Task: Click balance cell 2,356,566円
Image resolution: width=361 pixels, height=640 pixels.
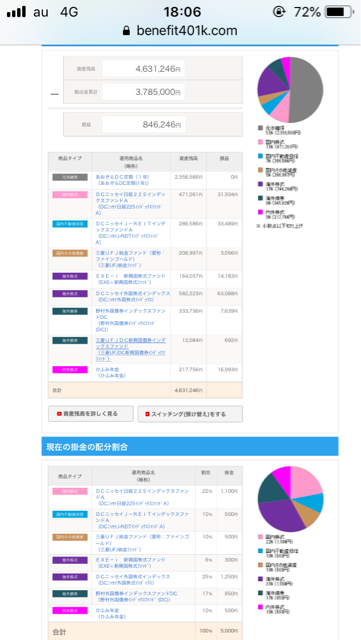Action: point(189,177)
